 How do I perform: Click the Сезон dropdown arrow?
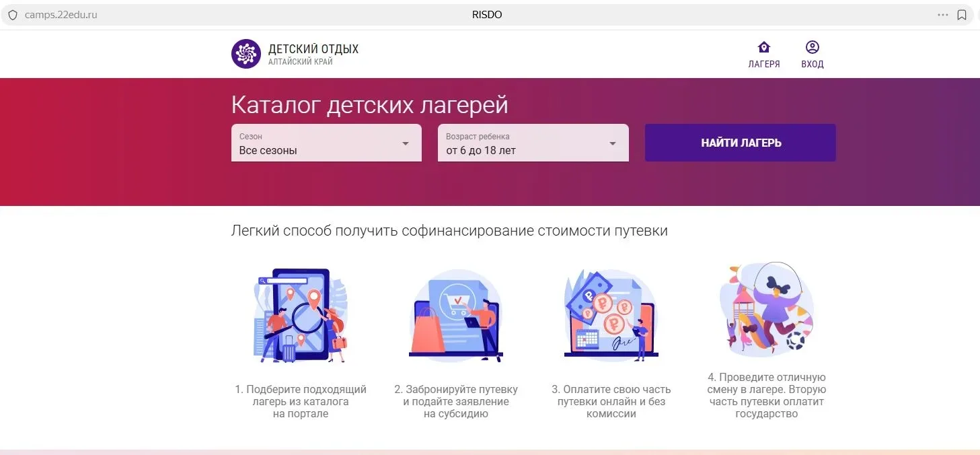(x=406, y=143)
